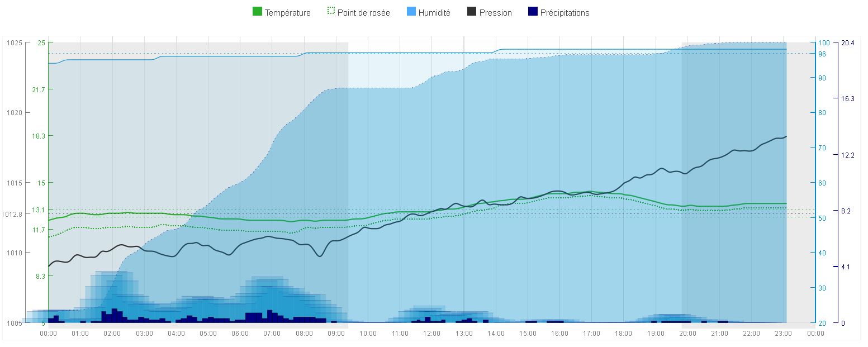Disable the Pression series legend label

[495, 13]
